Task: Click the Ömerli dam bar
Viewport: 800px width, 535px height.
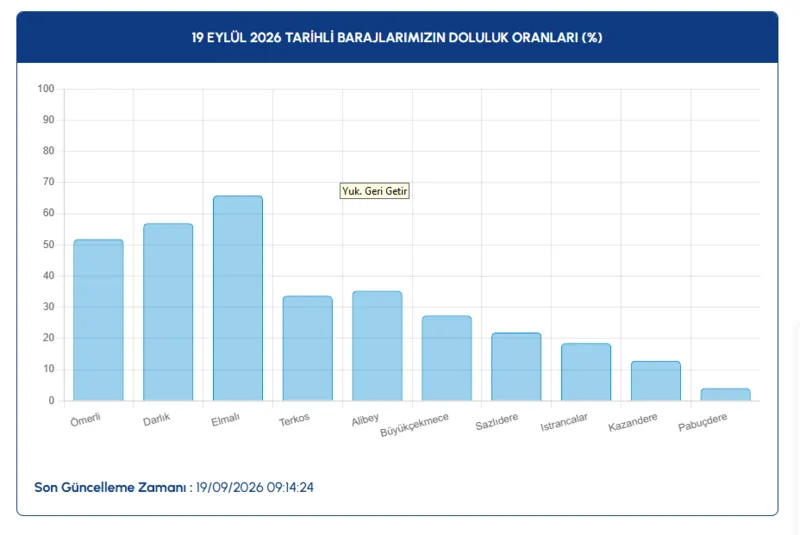Action: click(98, 320)
